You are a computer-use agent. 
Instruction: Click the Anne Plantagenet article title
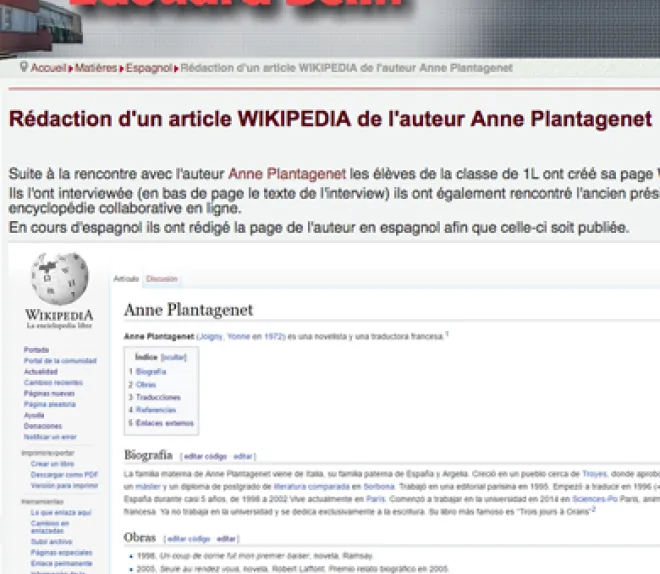(x=188, y=310)
